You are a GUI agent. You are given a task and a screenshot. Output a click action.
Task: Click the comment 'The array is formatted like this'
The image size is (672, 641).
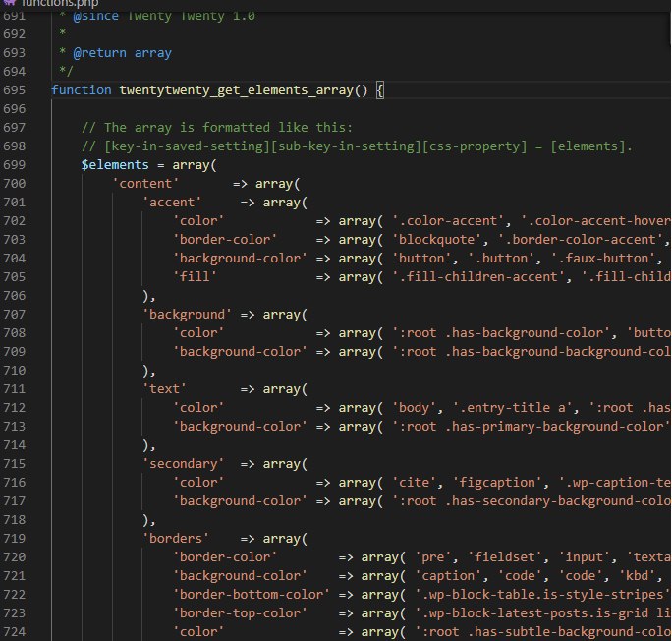217,128
